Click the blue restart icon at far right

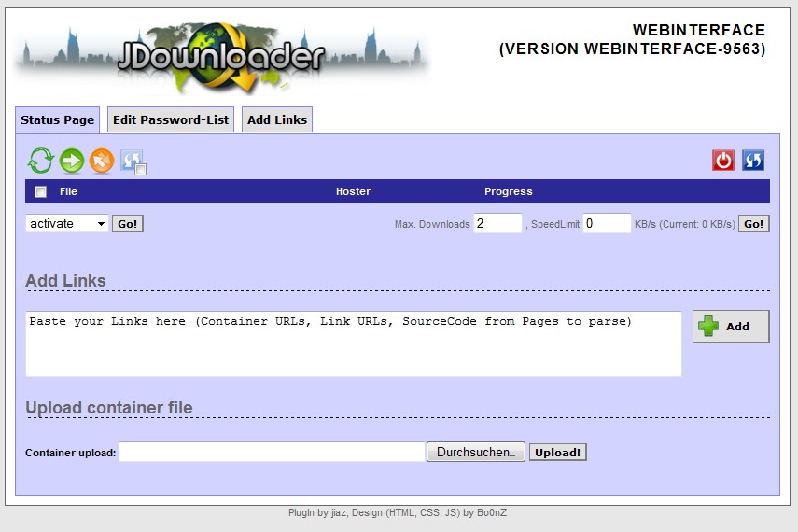point(753,161)
